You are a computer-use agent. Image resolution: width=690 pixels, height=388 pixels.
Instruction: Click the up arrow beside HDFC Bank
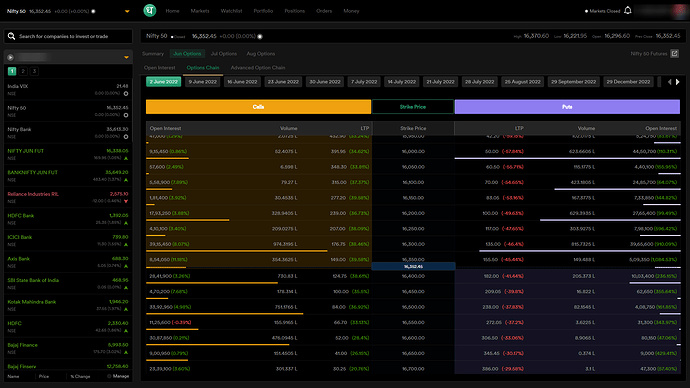coord(126,223)
